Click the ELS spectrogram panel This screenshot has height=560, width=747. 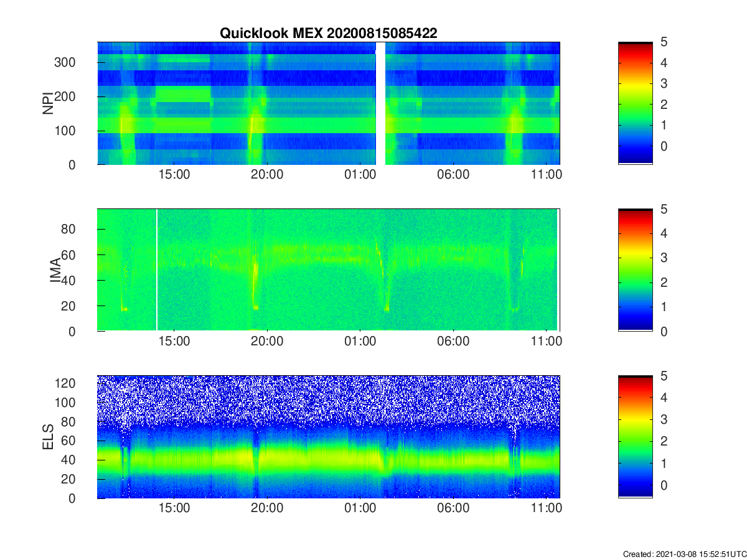329,437
